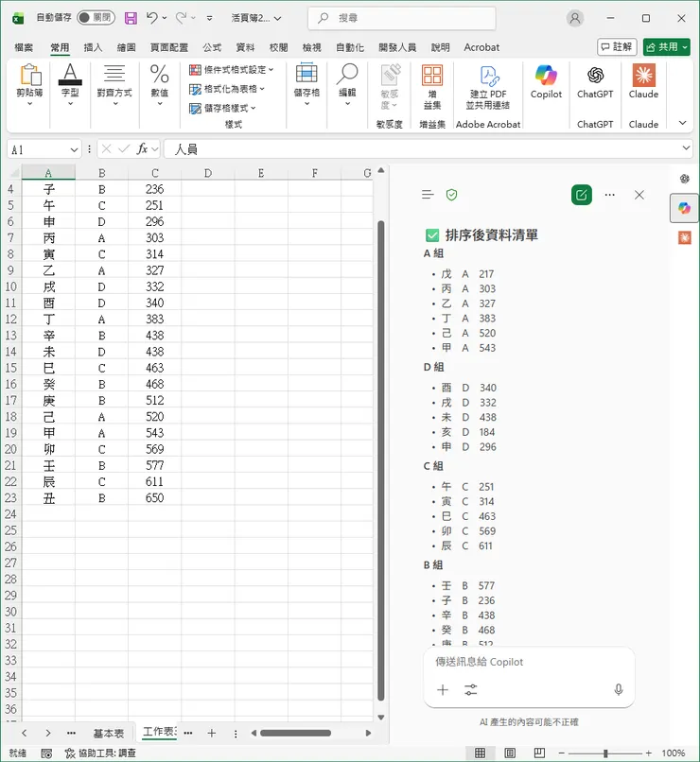
Task: Click macro recording status bar icon
Action: [x=46, y=753]
